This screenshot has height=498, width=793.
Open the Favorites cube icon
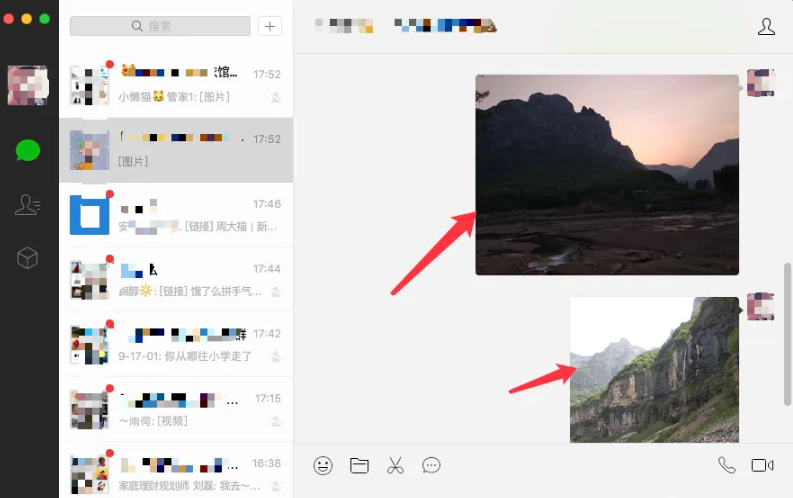coord(28,258)
